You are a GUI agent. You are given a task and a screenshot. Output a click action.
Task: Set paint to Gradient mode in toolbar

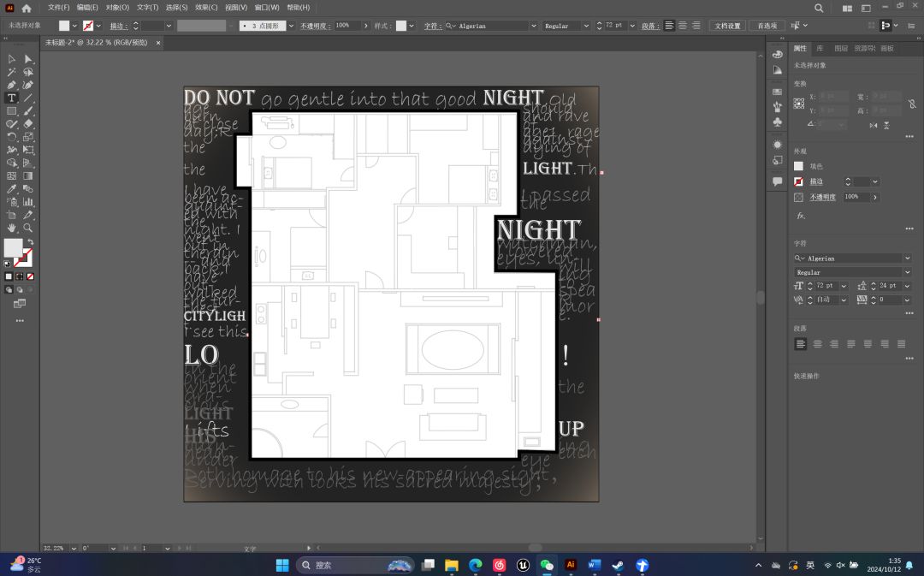click(x=20, y=276)
